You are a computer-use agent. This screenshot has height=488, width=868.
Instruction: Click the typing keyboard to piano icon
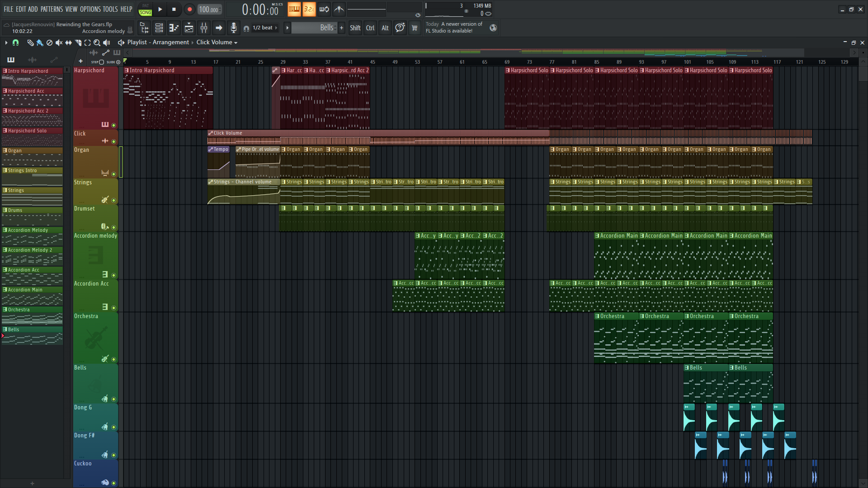click(x=294, y=9)
